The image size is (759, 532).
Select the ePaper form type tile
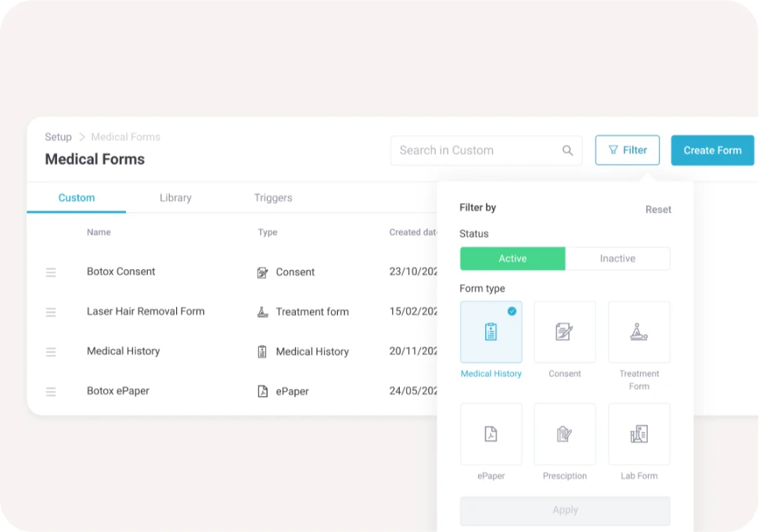[x=491, y=434]
